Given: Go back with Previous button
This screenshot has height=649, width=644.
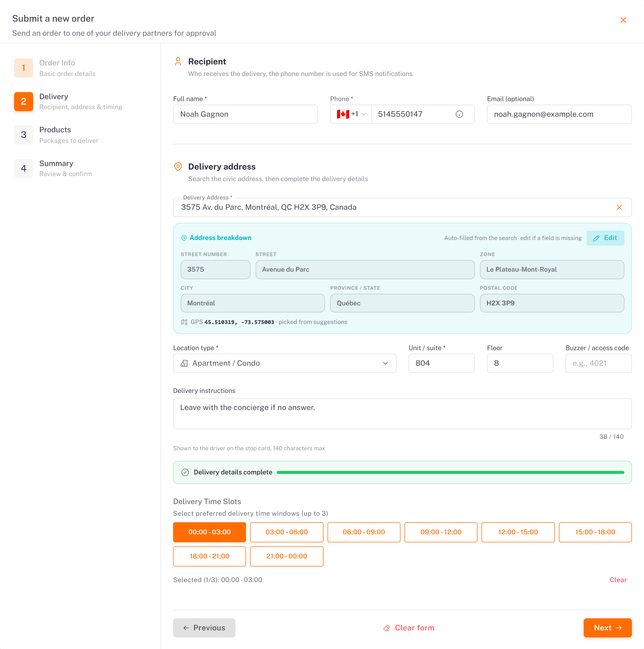Looking at the screenshot, I should (204, 628).
